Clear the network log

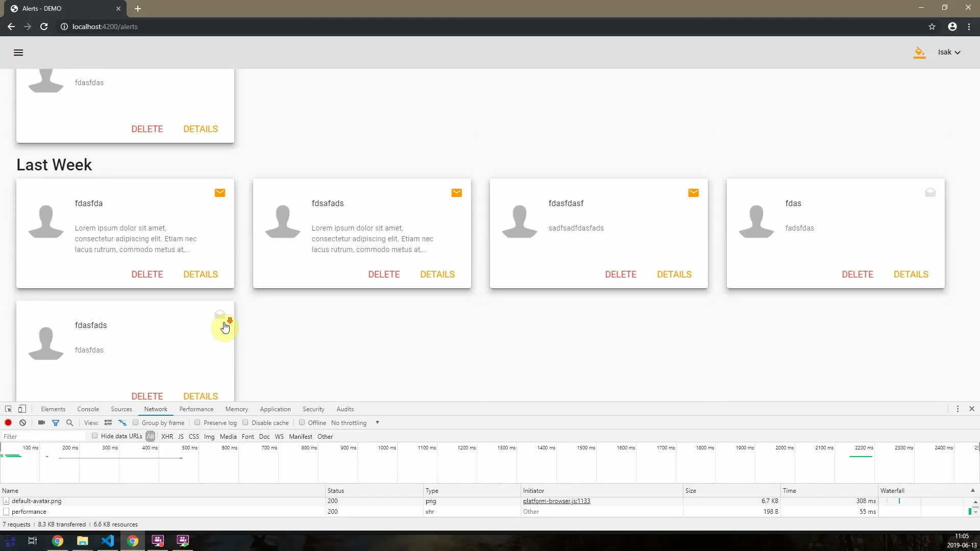tap(22, 423)
